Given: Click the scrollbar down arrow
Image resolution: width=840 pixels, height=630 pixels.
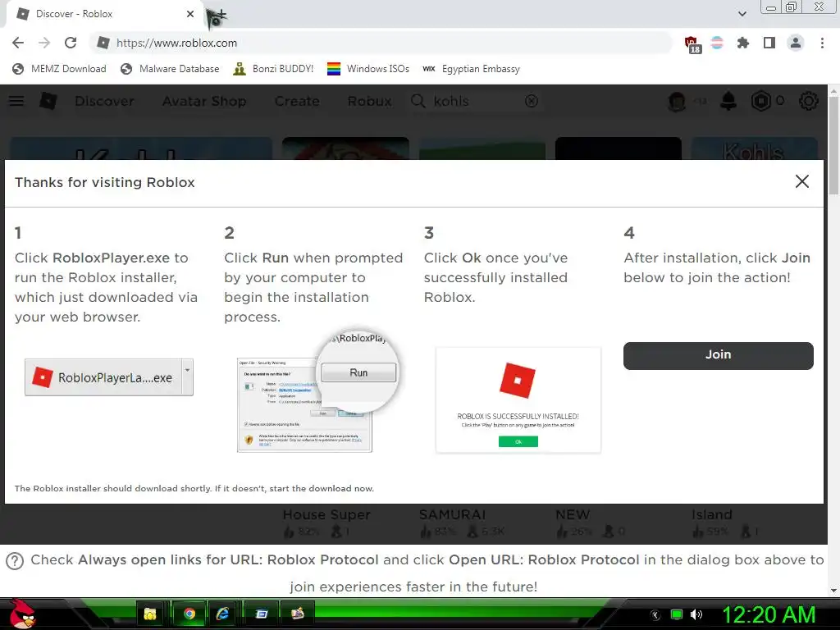Looking at the screenshot, I should pyautogui.click(x=833, y=591).
